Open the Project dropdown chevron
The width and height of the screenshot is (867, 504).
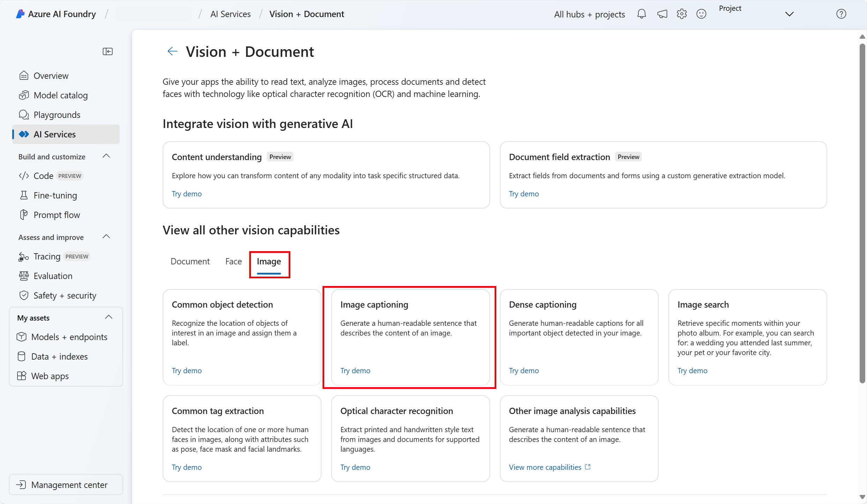coord(789,14)
